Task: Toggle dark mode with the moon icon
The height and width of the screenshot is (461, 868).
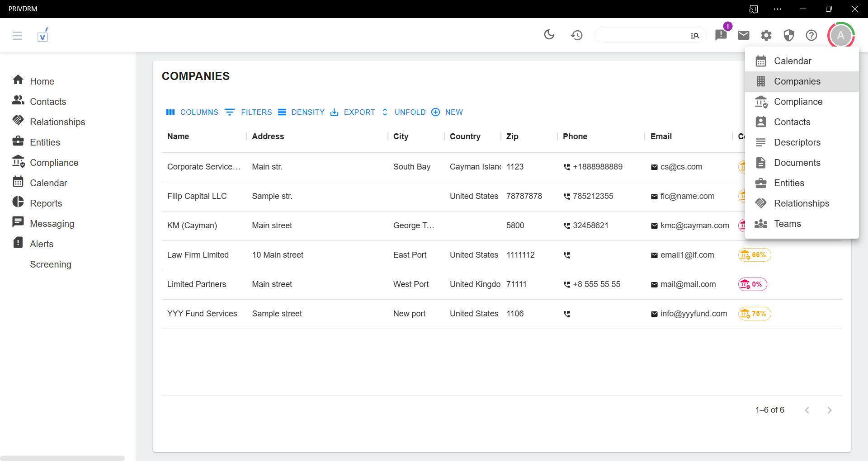Action: (x=549, y=35)
